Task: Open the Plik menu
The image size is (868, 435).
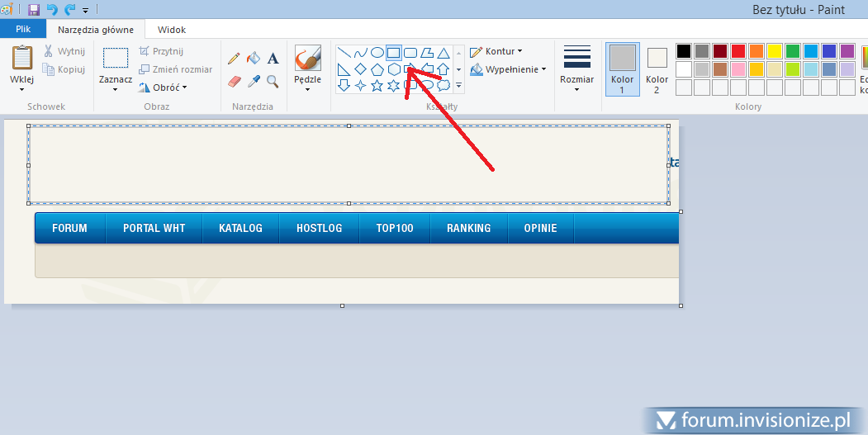Action: pyautogui.click(x=23, y=29)
